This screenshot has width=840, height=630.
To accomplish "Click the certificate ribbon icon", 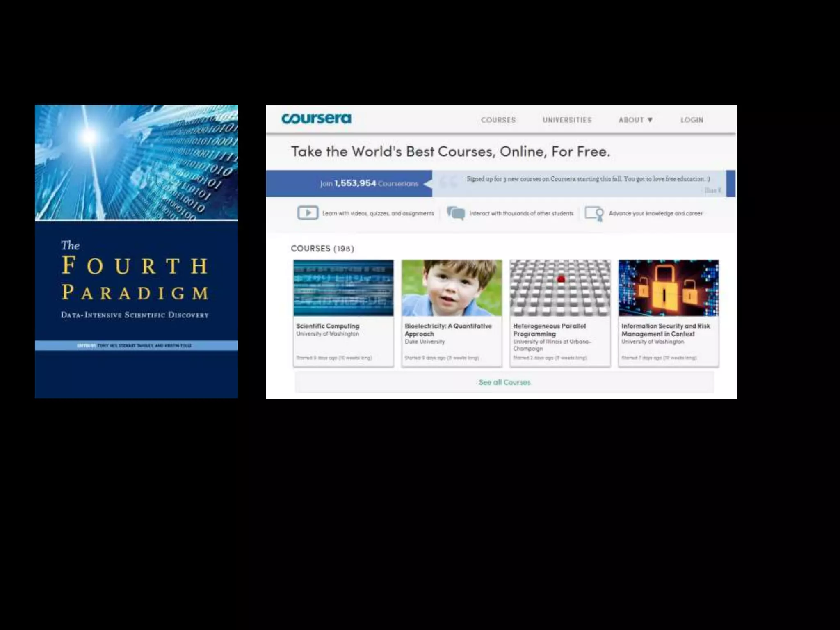I will [594, 213].
